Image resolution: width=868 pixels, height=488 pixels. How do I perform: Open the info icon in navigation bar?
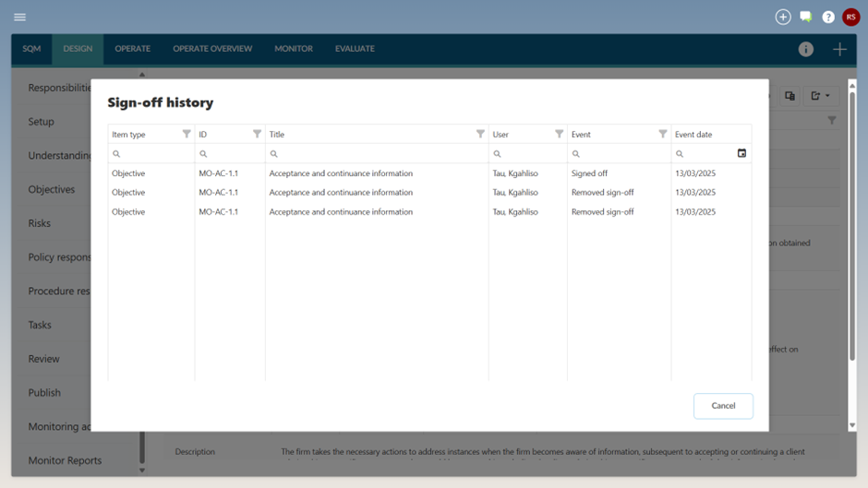(x=806, y=49)
